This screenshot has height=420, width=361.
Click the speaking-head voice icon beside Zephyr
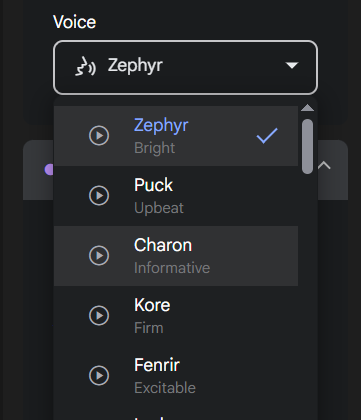click(85, 66)
